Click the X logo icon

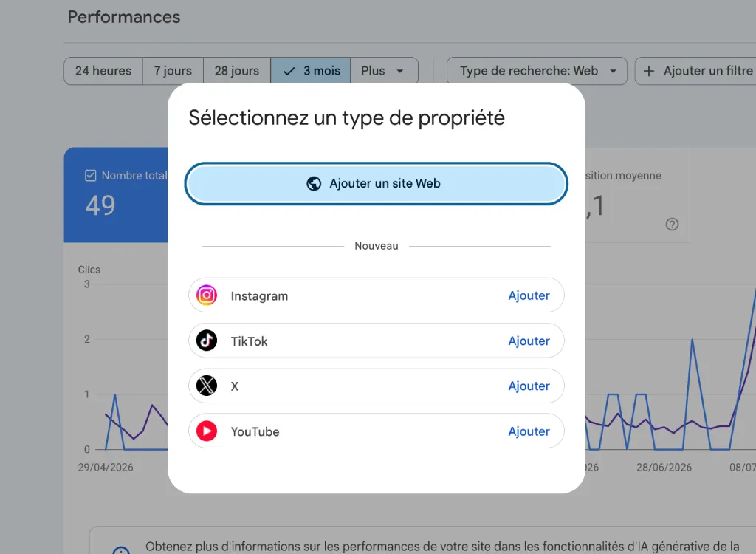tap(207, 386)
